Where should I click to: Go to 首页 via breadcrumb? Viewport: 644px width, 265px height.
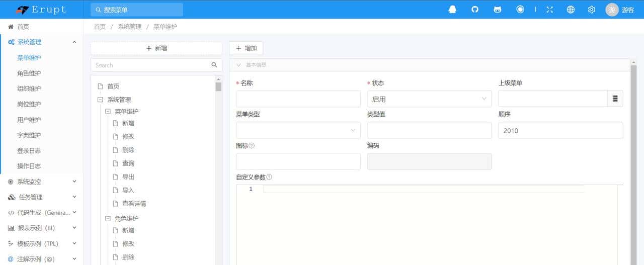click(100, 27)
